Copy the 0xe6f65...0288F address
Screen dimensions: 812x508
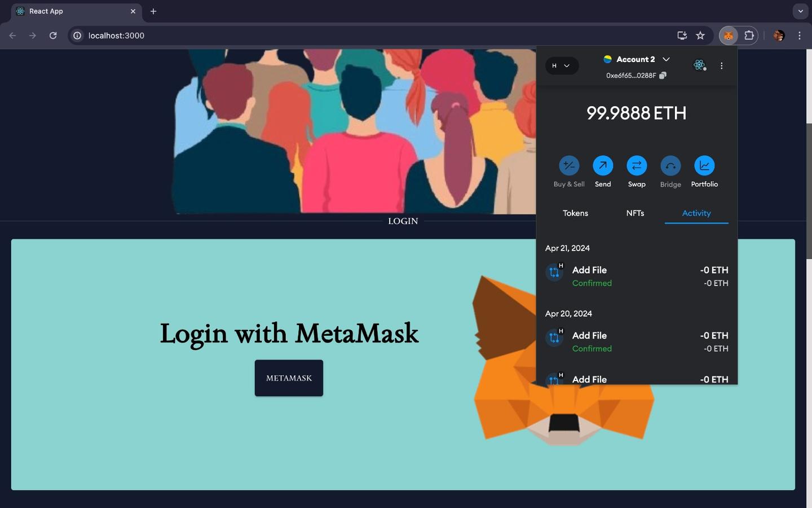(x=663, y=76)
